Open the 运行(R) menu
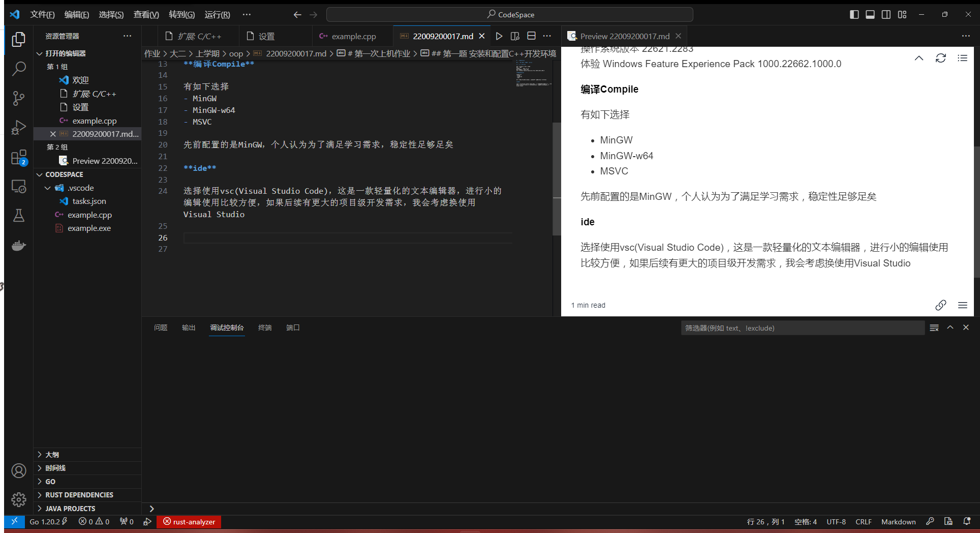 pyautogui.click(x=217, y=15)
